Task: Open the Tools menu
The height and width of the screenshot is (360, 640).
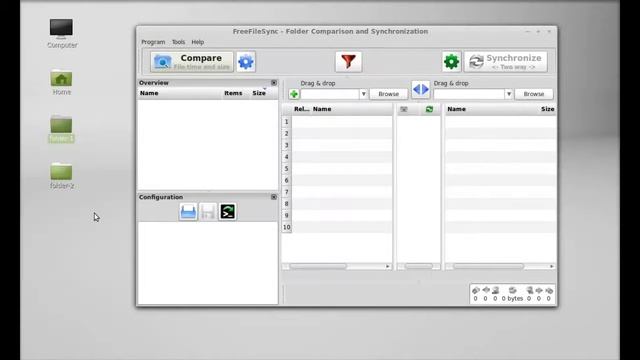Action: pyautogui.click(x=178, y=42)
